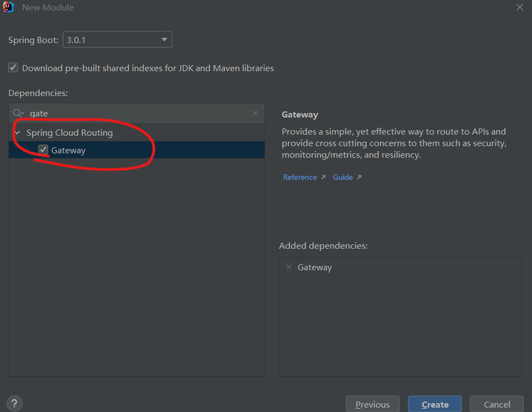Viewport: 532px width, 412px height.
Task: Select the Spring Cloud Routing row
Action: pos(137,133)
